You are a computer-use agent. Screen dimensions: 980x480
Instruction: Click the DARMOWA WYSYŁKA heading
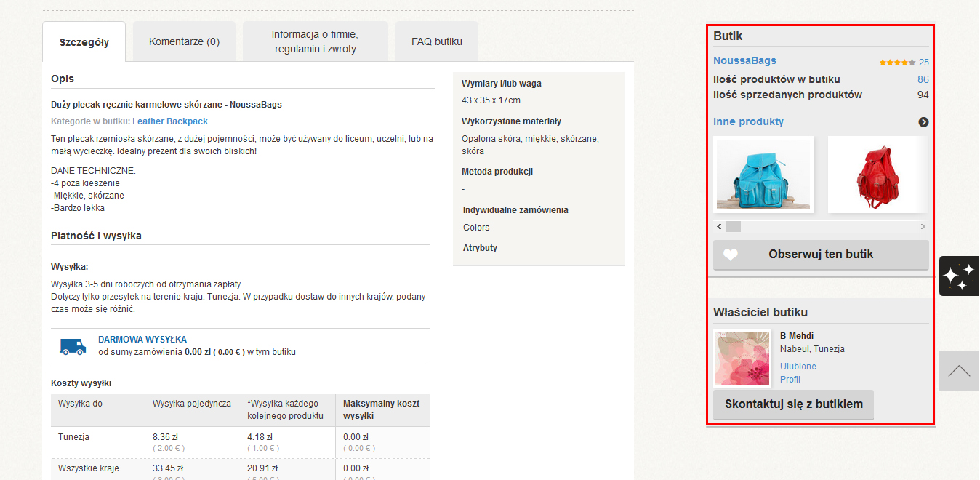click(142, 340)
